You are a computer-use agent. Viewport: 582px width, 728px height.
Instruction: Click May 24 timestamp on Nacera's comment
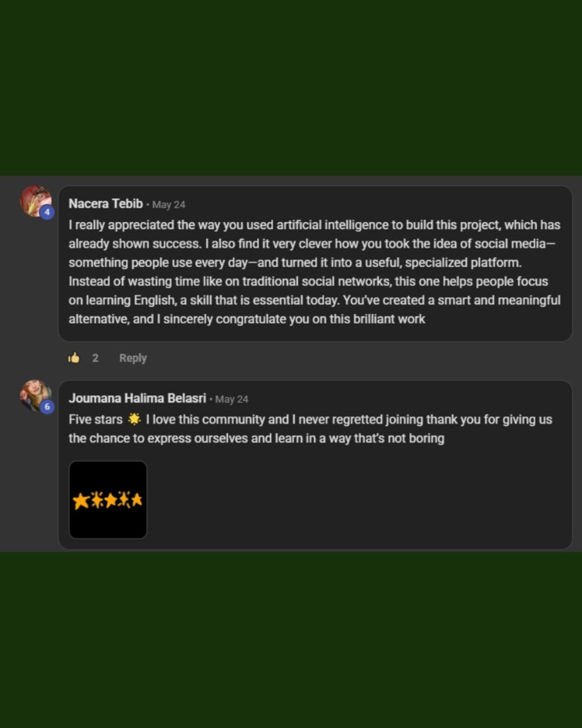[169, 205]
